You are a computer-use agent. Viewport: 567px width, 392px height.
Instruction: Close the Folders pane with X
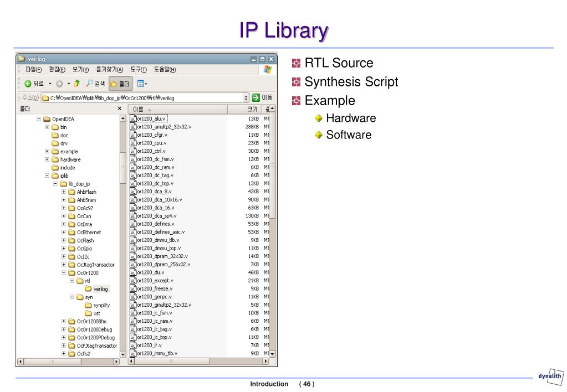[x=120, y=109]
